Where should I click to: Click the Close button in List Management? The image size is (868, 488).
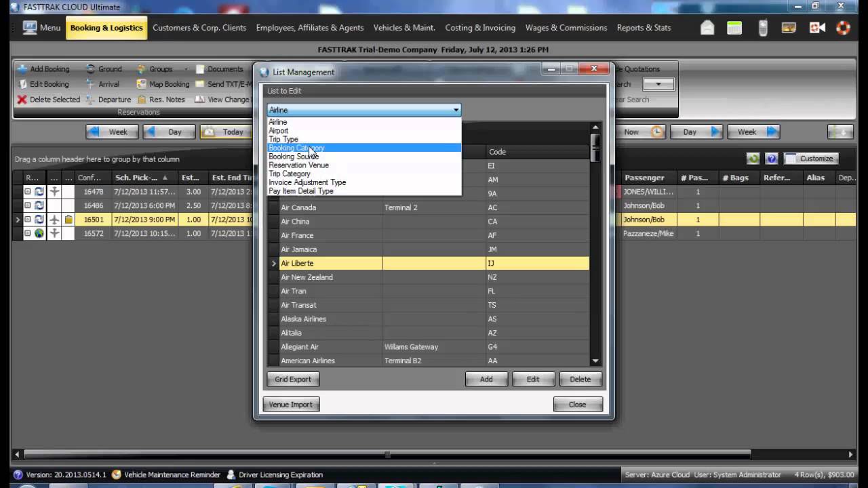[578, 405]
